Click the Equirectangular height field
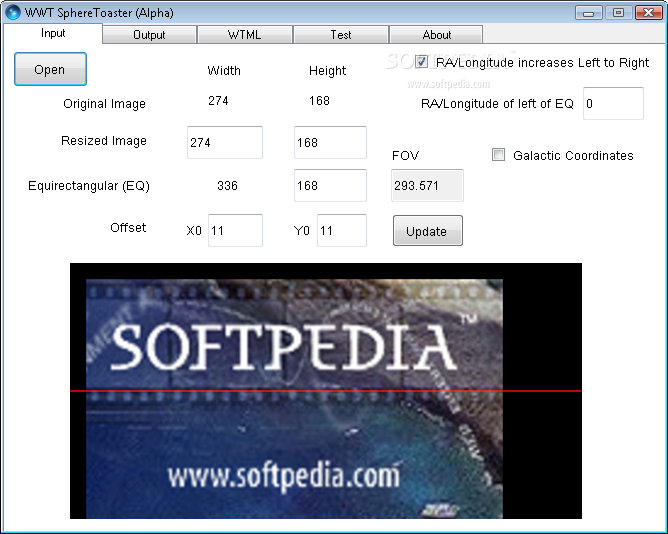This screenshot has height=534, width=668. 330,185
